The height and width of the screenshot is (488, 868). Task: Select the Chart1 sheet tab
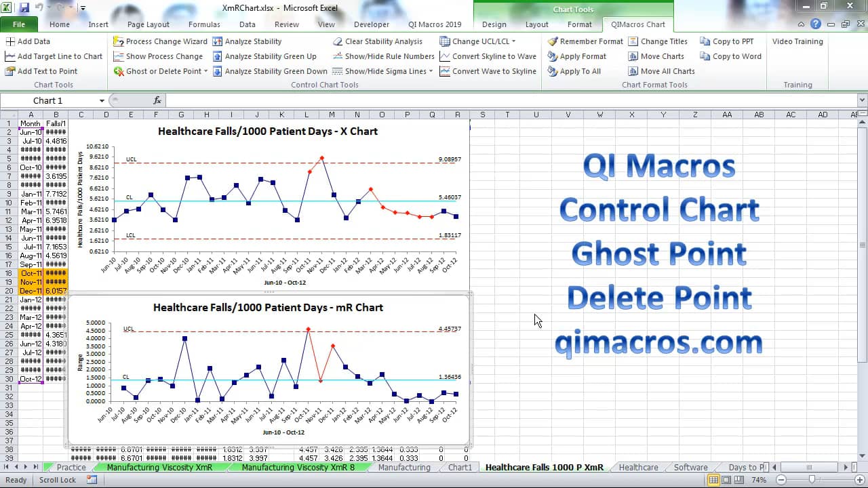[460, 468]
